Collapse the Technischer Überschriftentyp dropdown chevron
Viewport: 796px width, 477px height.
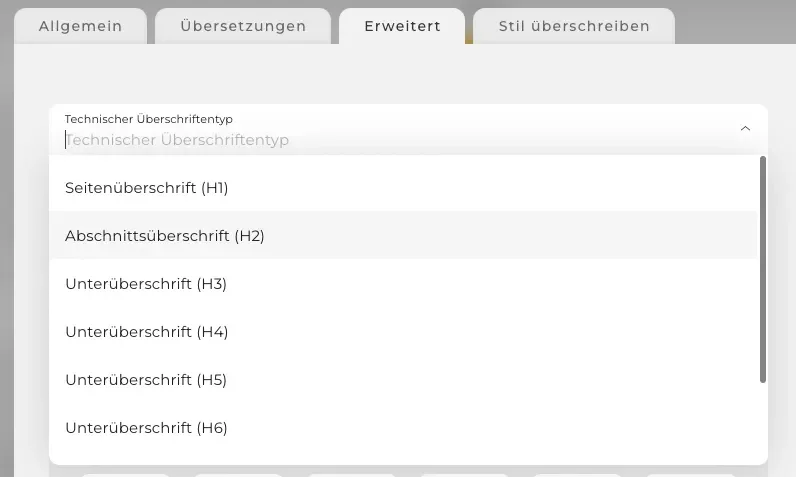click(745, 128)
